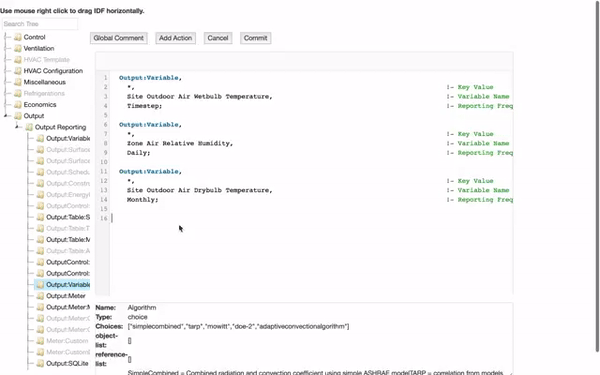Screen dimensions: 600x375
Task: Click the 'Daily;' line in the editor
Action: click(139, 153)
